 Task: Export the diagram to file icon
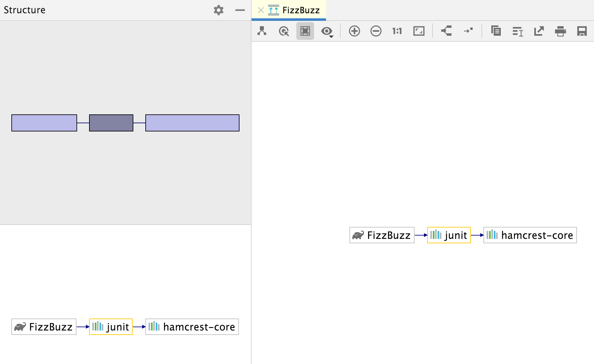tap(539, 31)
